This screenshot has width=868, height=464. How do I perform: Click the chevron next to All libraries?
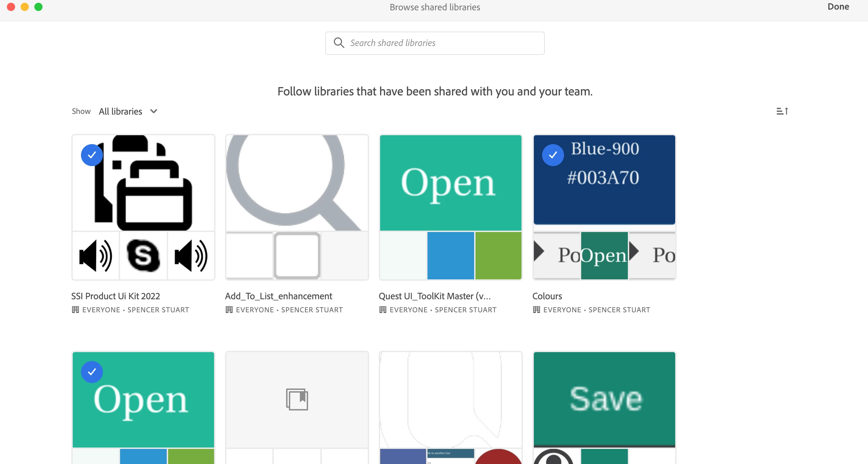coord(154,111)
